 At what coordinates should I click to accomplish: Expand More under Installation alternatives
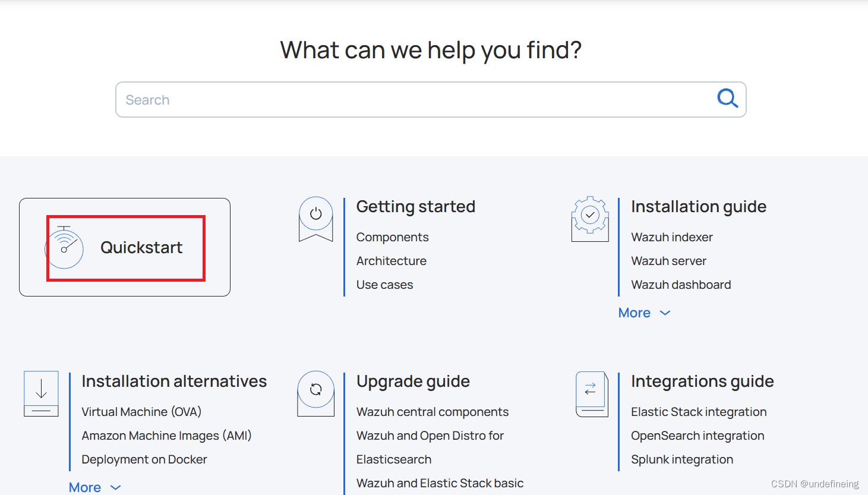[x=94, y=487]
